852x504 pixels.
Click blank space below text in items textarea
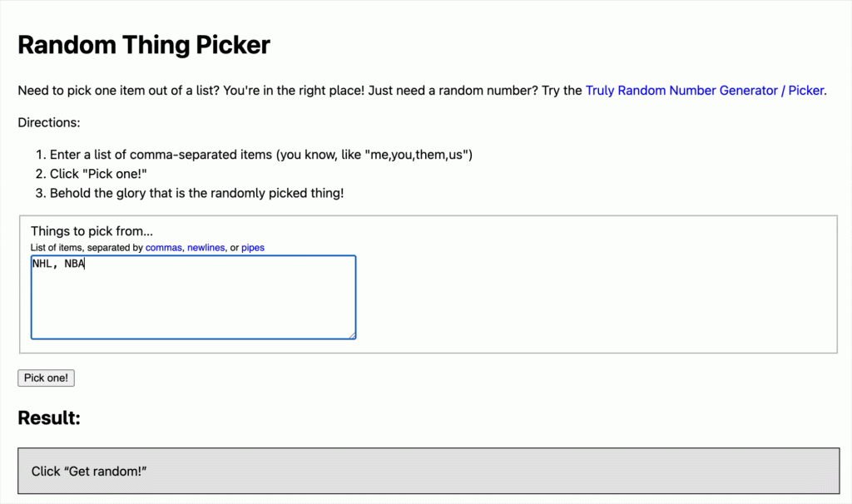[193, 308]
